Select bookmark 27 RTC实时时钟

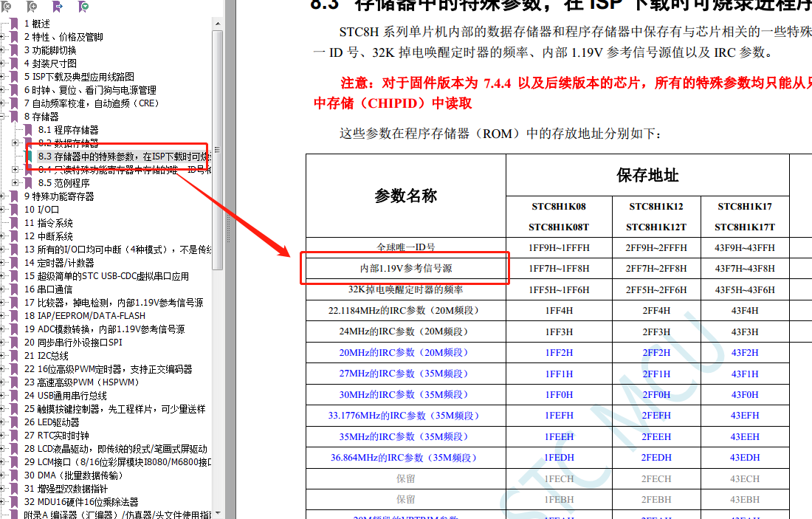click(x=56, y=436)
